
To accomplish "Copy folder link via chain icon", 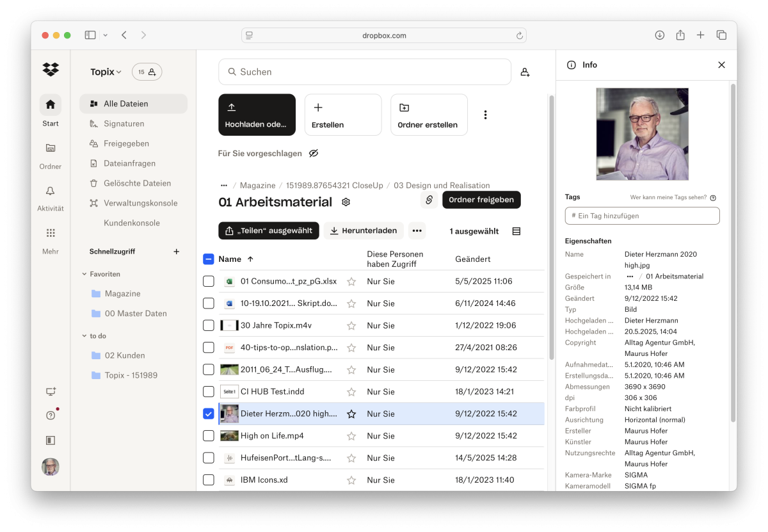I will [x=429, y=200].
